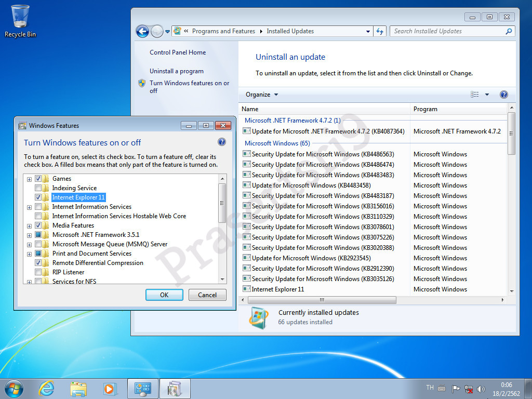Open Help in Installed Updates toolbar
Viewport: 532px width, 399px height.
click(x=504, y=95)
